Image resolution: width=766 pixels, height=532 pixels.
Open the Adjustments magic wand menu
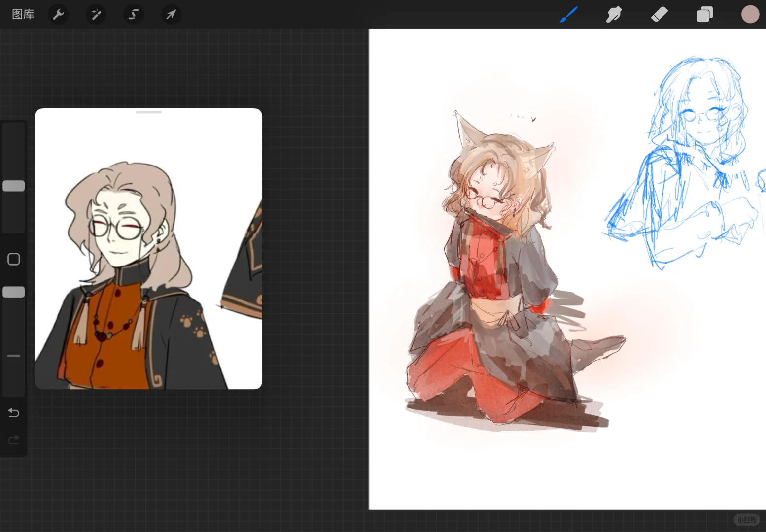pyautogui.click(x=96, y=14)
